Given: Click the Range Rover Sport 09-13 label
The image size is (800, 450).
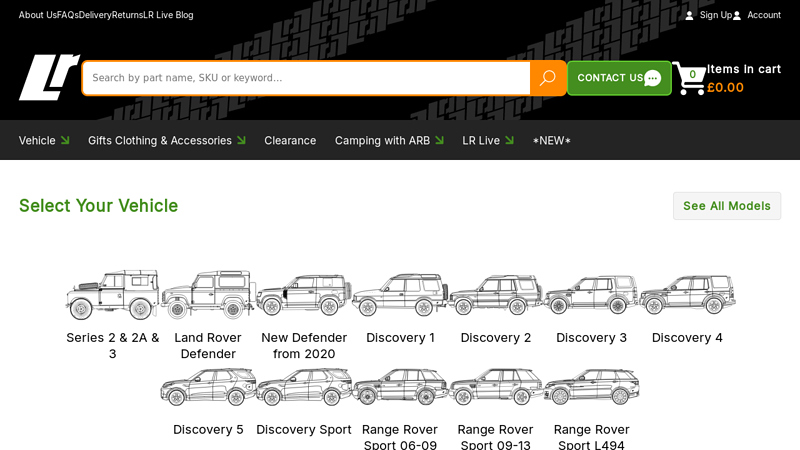Looking at the screenshot, I should [x=495, y=437].
